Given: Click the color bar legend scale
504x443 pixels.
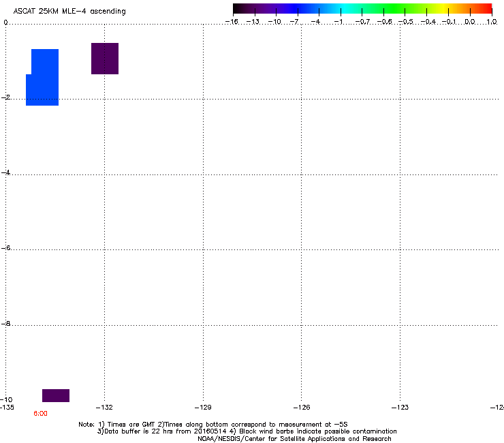Looking at the screenshot, I should (362, 9).
